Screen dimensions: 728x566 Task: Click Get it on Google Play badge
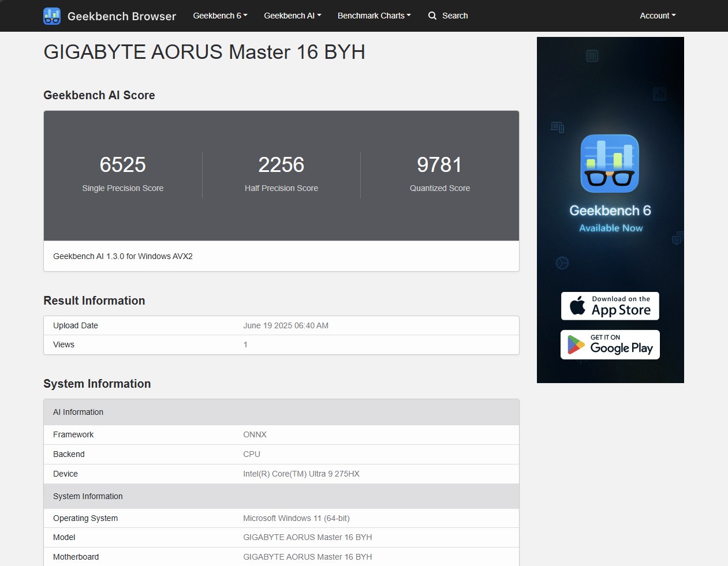(x=610, y=344)
